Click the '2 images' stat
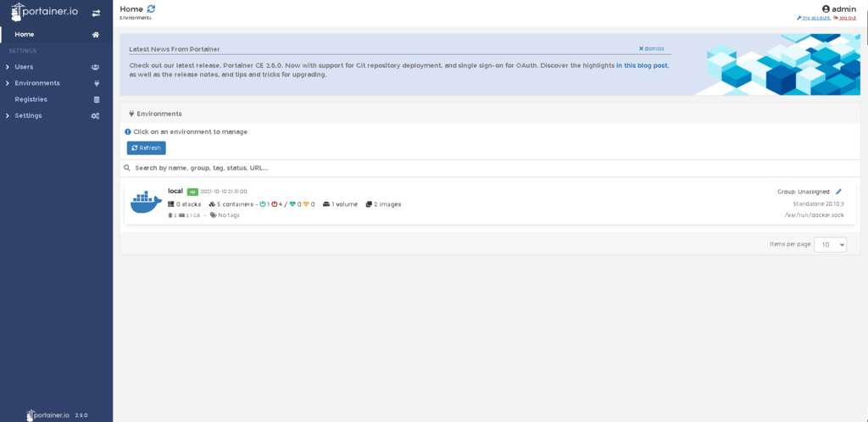The width and height of the screenshot is (868, 422). (x=383, y=204)
